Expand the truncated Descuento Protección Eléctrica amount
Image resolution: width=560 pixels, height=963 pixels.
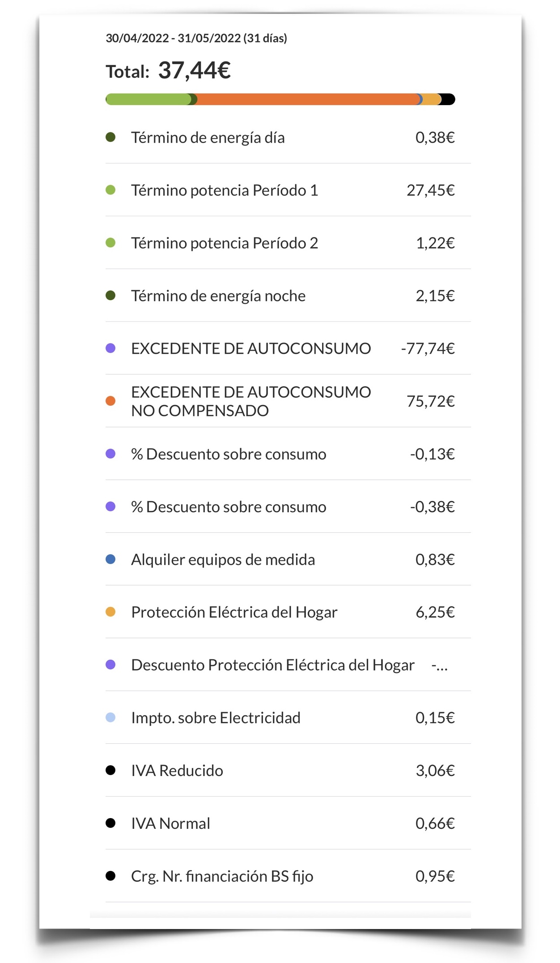(x=439, y=666)
